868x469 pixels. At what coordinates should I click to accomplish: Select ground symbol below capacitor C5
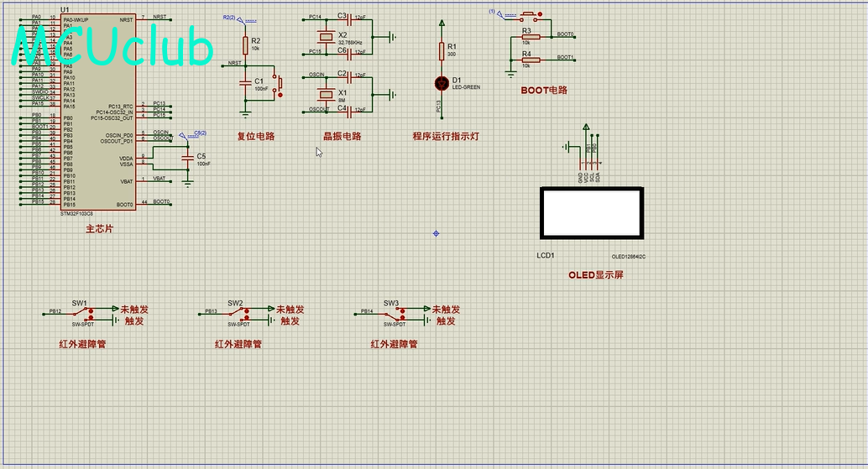(188, 183)
